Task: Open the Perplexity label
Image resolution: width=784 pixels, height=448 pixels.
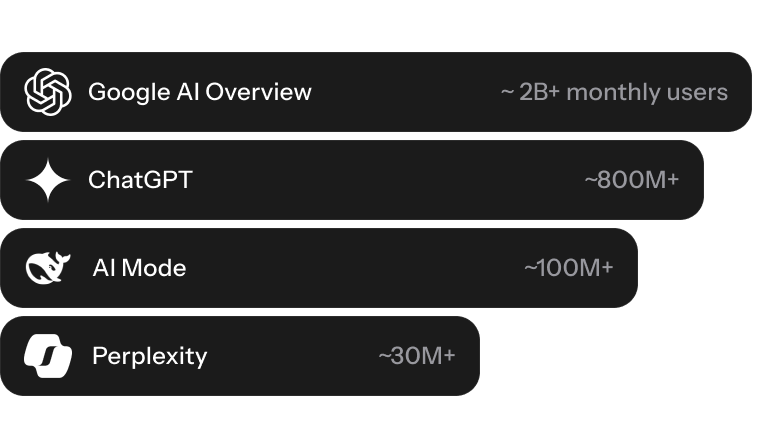Action: [149, 356]
